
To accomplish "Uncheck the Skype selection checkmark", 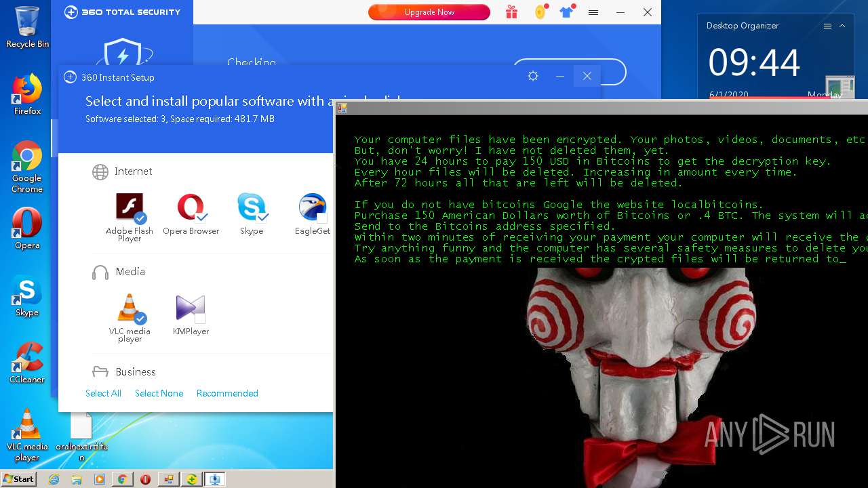I will [262, 218].
